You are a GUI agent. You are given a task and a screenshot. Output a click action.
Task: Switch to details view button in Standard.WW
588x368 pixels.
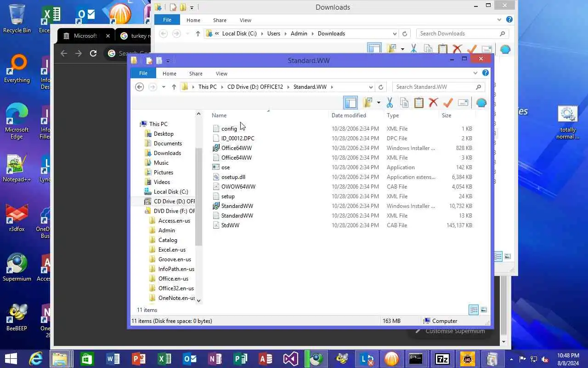pyautogui.click(x=474, y=310)
